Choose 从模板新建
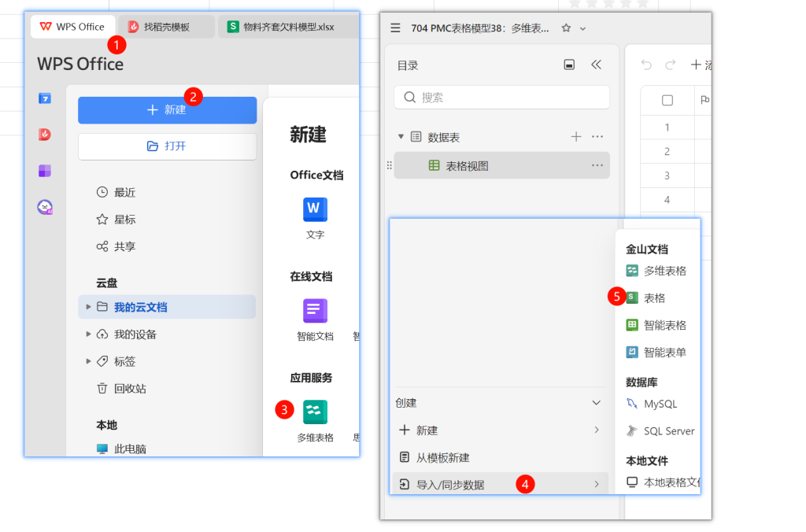 [x=500, y=457]
